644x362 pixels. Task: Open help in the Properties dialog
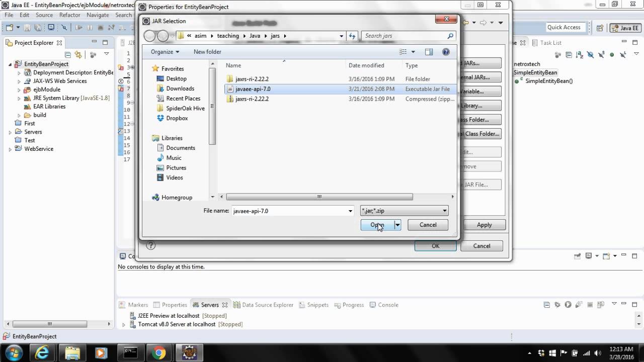(150, 245)
